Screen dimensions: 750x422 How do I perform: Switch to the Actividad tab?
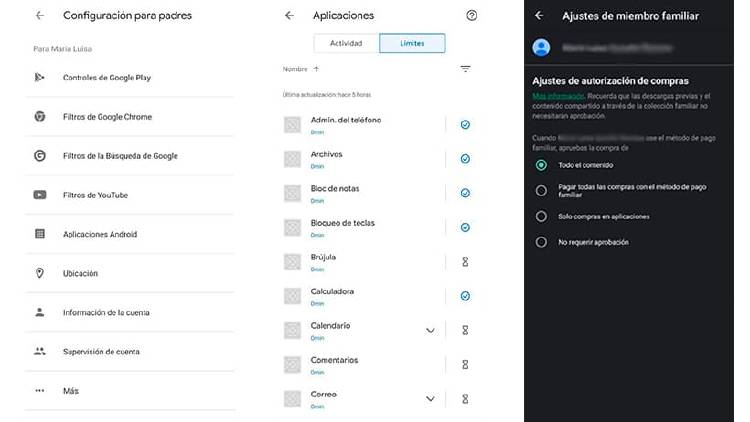tap(346, 43)
